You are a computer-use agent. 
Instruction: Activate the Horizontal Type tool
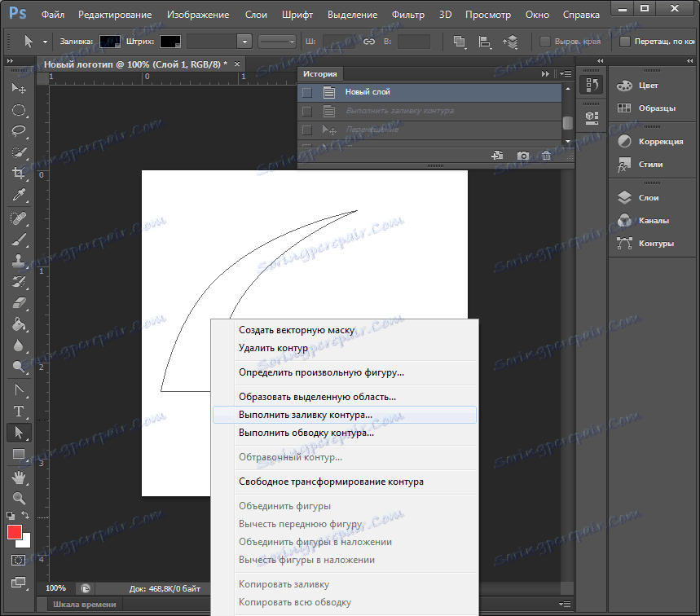19,411
